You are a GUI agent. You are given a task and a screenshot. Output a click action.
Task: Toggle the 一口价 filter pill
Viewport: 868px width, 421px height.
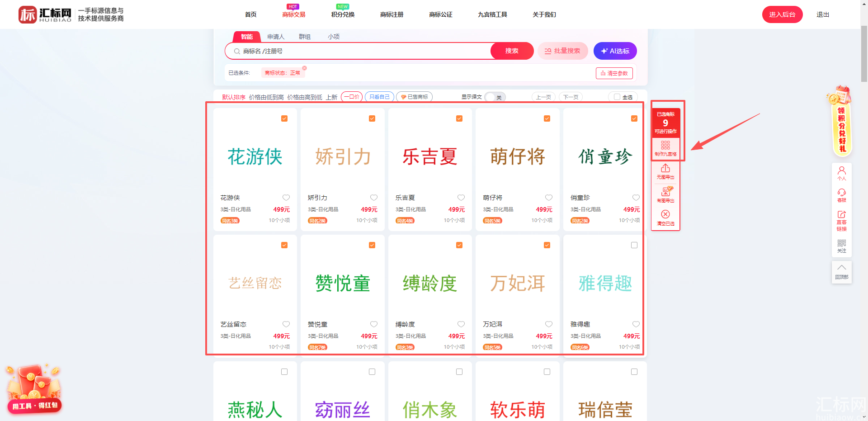tap(352, 97)
